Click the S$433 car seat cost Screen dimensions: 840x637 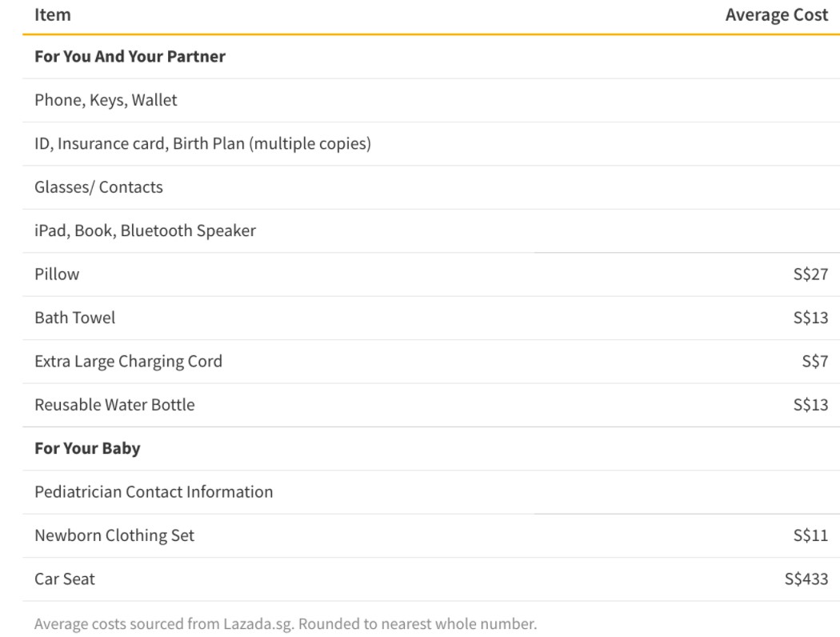click(806, 579)
